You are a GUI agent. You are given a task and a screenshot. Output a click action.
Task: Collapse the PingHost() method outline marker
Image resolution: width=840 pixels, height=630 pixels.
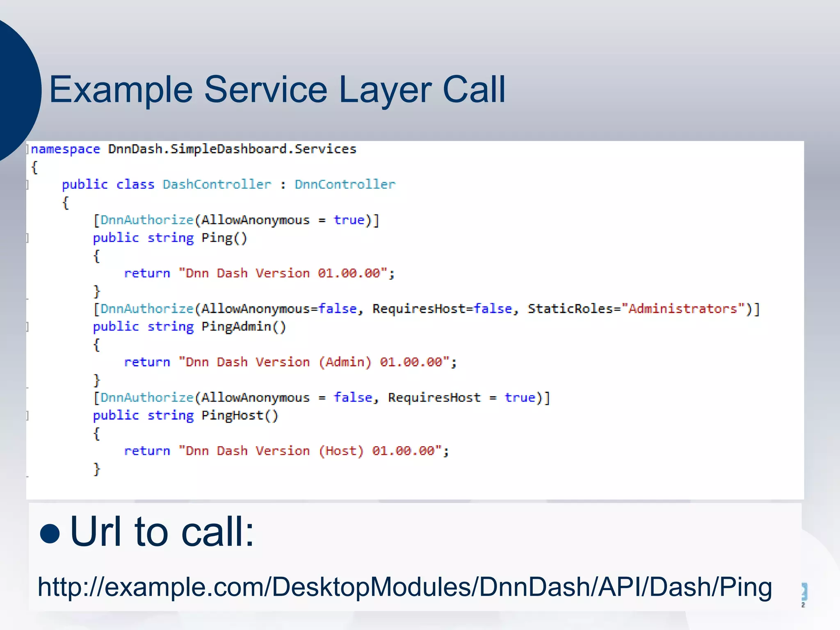pos(27,416)
